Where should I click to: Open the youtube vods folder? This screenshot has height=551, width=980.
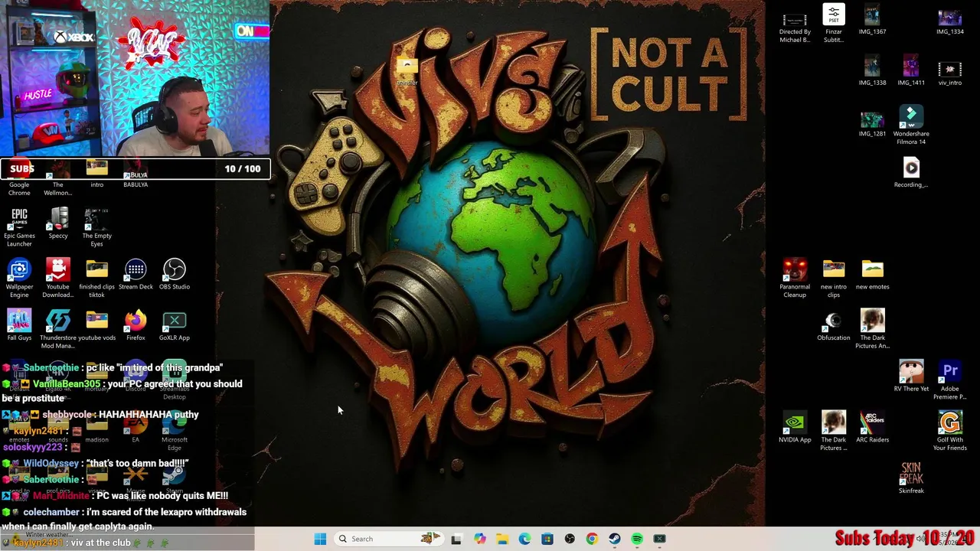click(97, 325)
